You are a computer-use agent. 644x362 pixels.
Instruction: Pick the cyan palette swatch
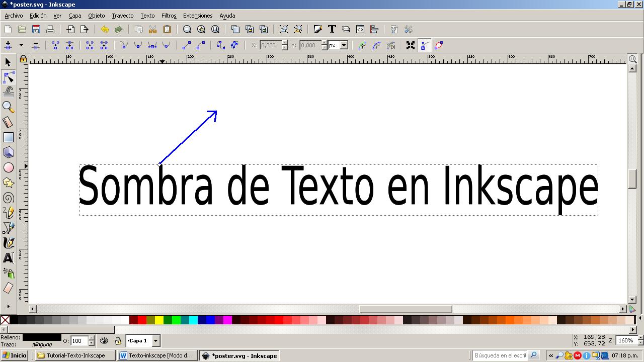[x=193, y=320]
